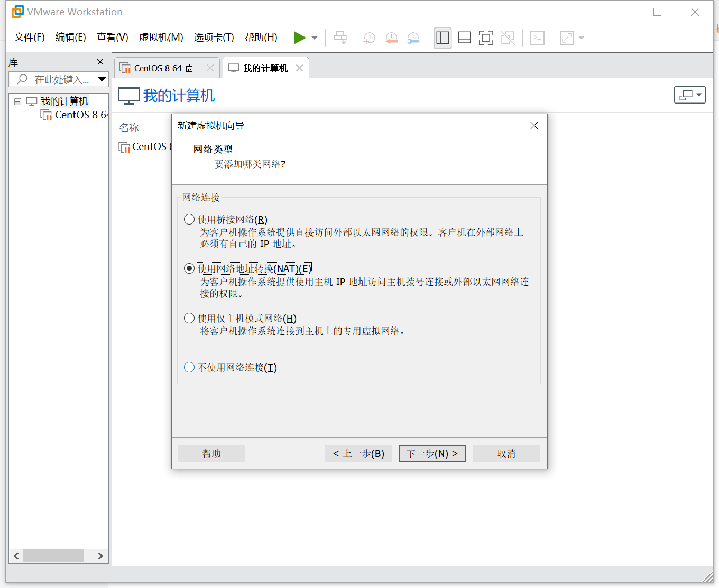Close the 我的计算机 tab
The width and height of the screenshot is (719, 588).
[300, 68]
